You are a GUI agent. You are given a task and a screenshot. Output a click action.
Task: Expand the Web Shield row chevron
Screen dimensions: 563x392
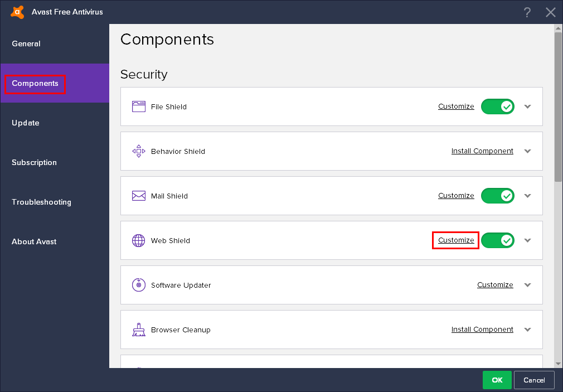[x=527, y=240]
